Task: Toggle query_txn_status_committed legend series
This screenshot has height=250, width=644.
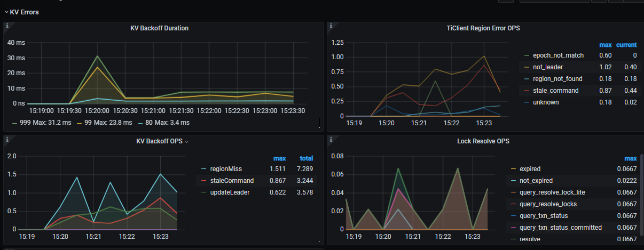Action: click(560, 228)
